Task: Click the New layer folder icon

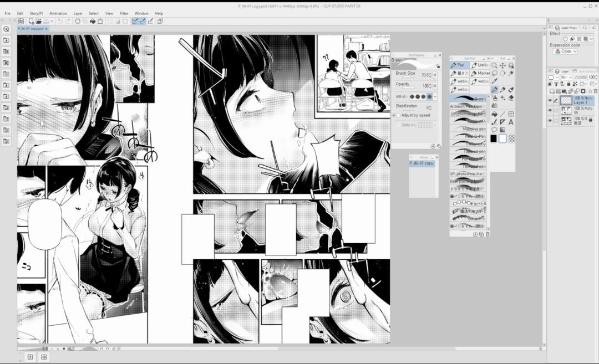Action: [x=564, y=91]
